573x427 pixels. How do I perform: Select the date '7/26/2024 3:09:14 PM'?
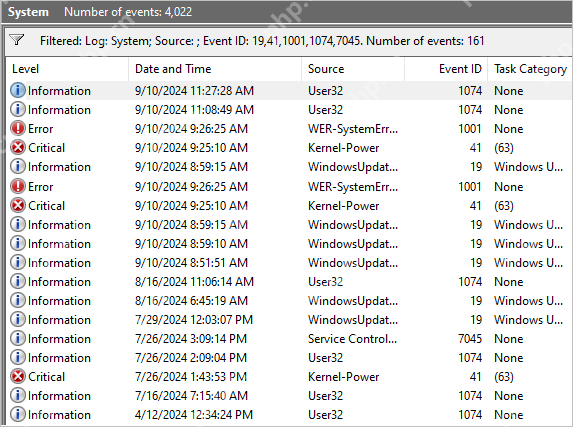point(191,339)
